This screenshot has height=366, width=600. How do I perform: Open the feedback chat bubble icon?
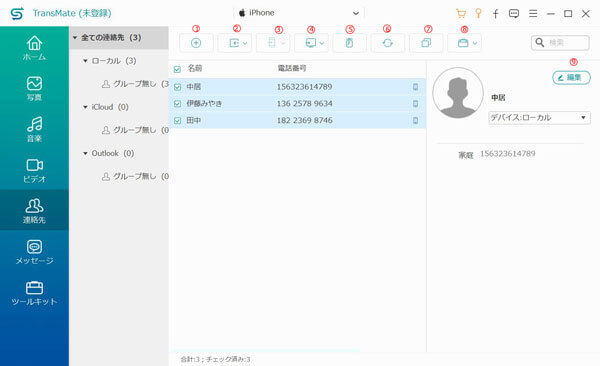click(514, 14)
